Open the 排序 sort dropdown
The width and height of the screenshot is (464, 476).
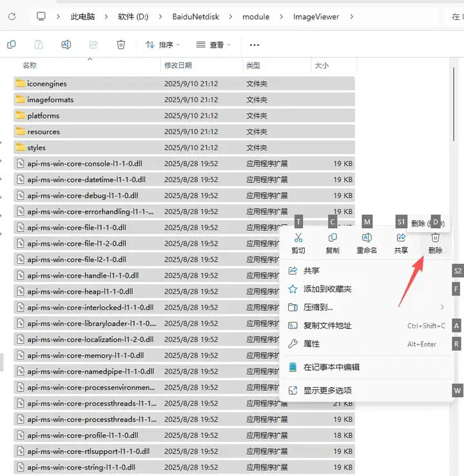(162, 45)
